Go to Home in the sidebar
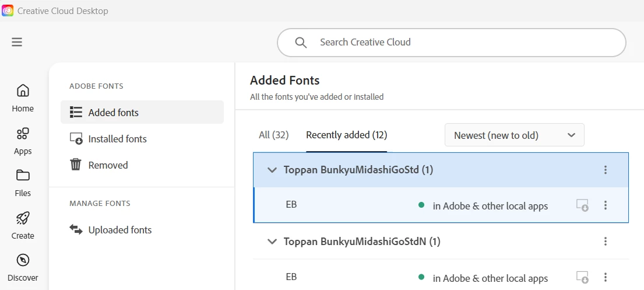 (x=23, y=97)
